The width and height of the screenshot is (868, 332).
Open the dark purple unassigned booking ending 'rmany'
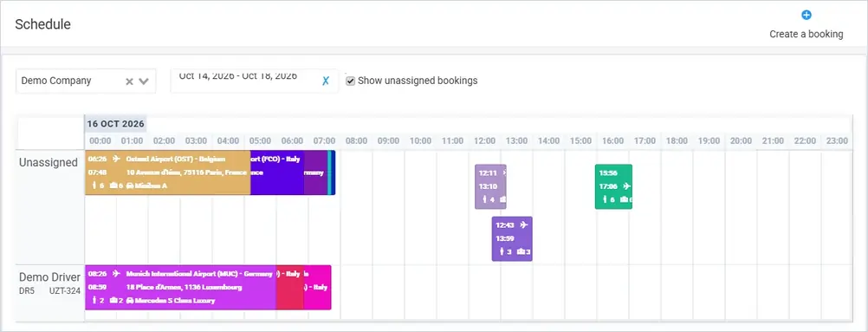(315, 173)
